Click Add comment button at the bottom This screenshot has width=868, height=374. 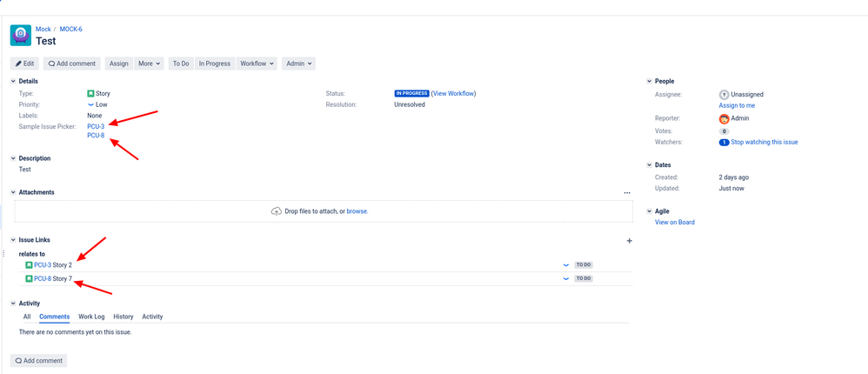point(39,361)
